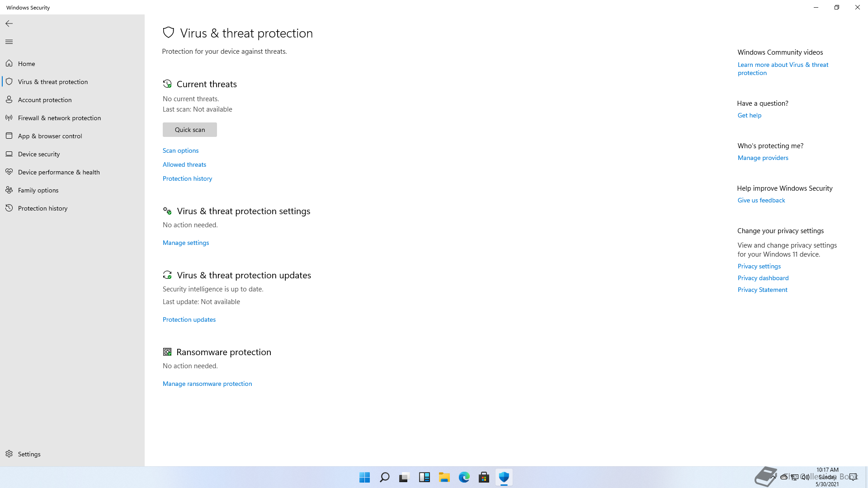This screenshot has height=488, width=868.
Task: Click the Current threats status icon
Action: click(167, 84)
